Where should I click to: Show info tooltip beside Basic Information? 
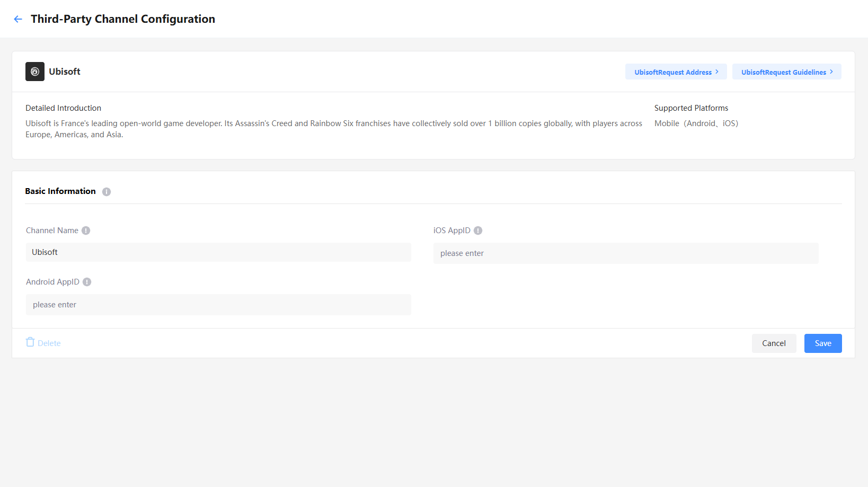click(x=107, y=192)
